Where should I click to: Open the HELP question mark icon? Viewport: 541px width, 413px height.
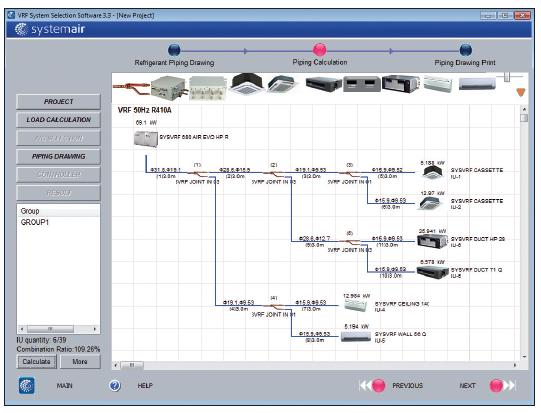(115, 385)
